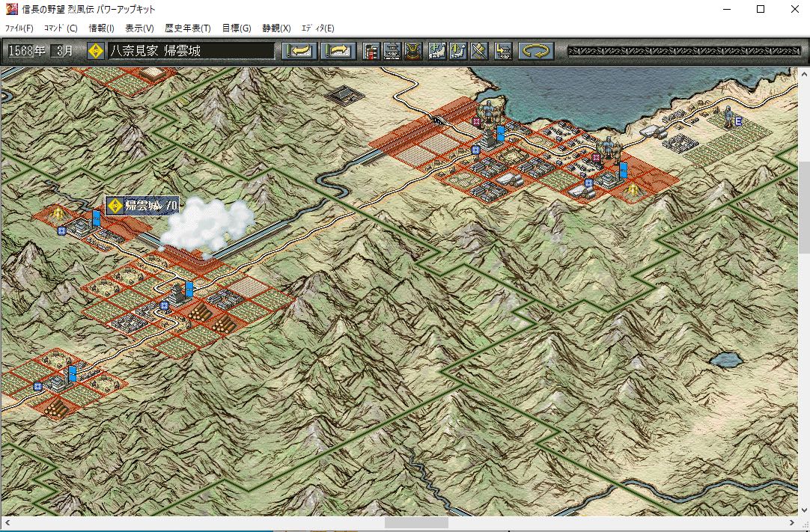Select the isolated gray fort on northern plain

coord(346,94)
